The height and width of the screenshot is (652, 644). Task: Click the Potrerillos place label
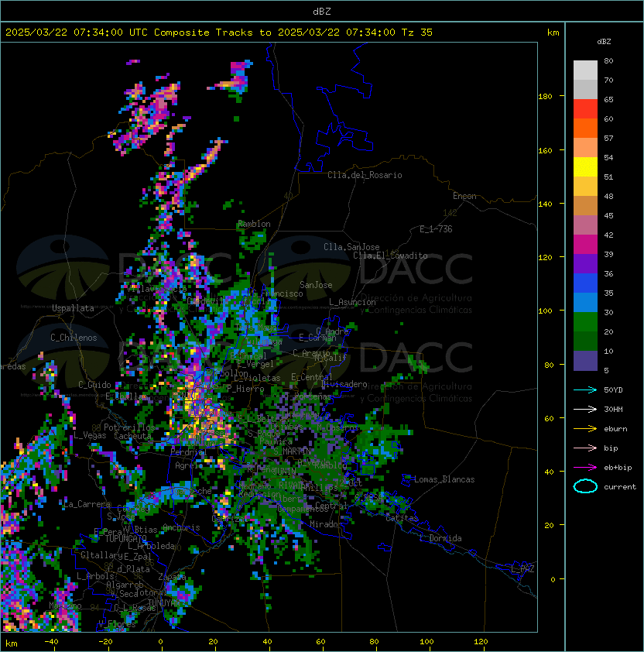click(x=129, y=427)
